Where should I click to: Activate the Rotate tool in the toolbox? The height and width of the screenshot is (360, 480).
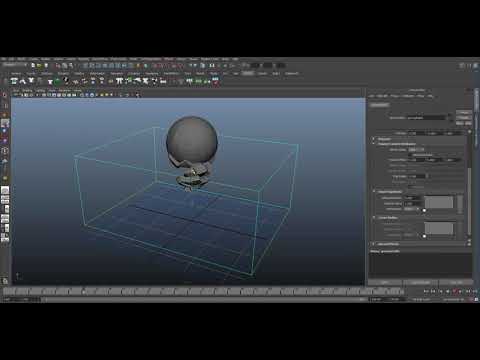pos(5,131)
